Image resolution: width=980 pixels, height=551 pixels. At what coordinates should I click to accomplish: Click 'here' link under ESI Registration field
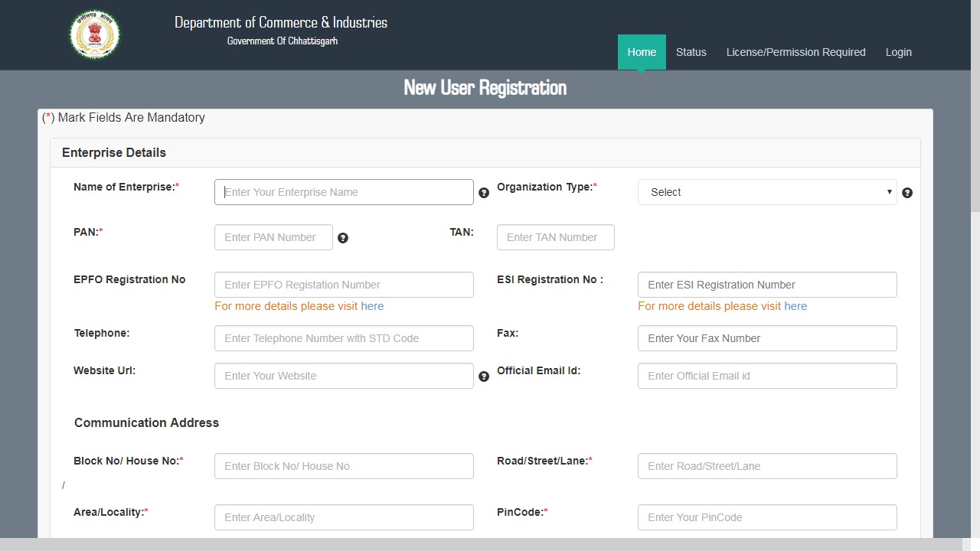click(795, 306)
